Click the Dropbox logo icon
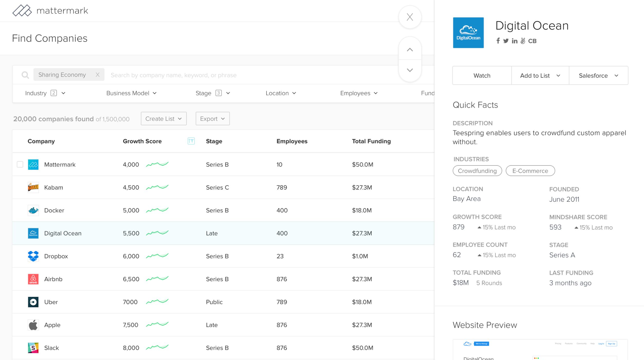 pos(33,256)
